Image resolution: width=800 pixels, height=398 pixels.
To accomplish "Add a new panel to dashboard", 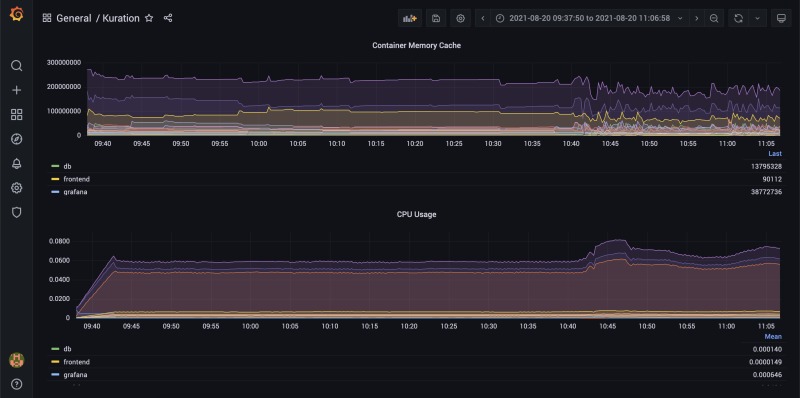I will (x=410, y=18).
